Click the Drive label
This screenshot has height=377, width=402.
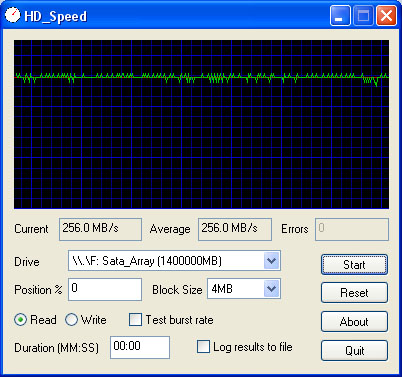[x=27, y=262]
